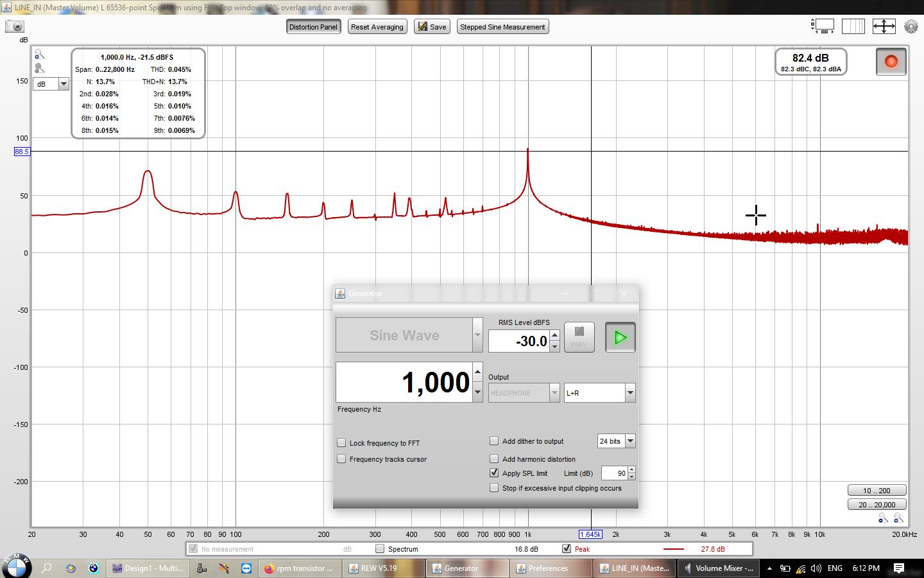The image size is (924, 578).
Task: Enable Frequency tracks cursor checkbox
Action: 341,459
